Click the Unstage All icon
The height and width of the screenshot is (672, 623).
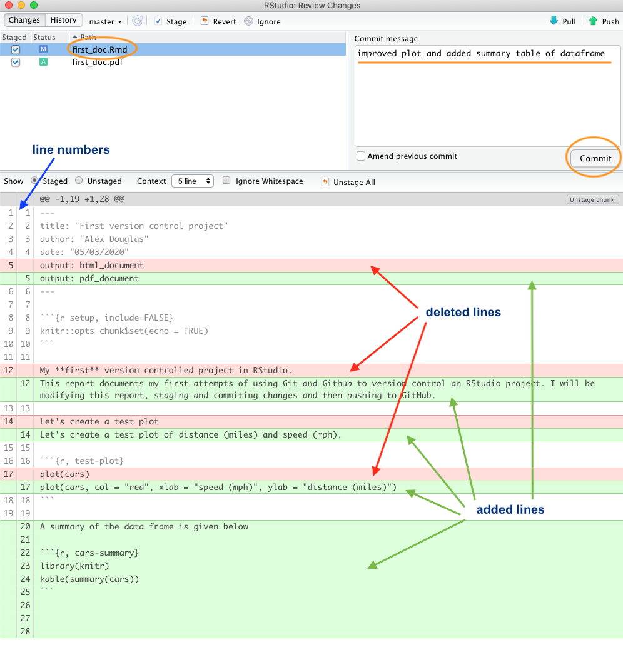click(325, 182)
